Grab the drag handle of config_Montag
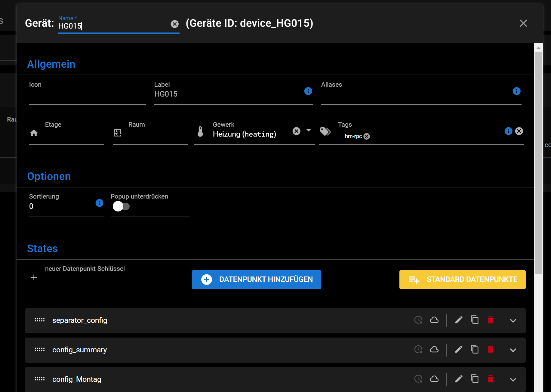This screenshot has height=392, width=551. click(x=40, y=379)
